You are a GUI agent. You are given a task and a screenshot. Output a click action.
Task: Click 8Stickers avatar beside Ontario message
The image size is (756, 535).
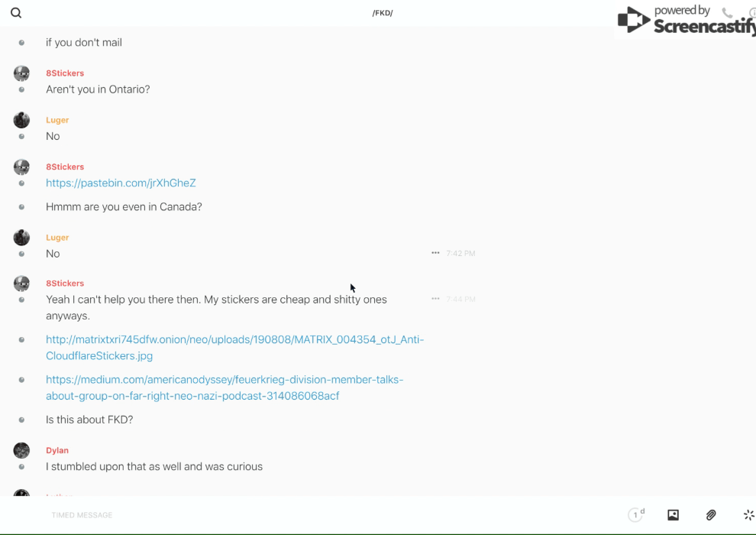tap(21, 73)
